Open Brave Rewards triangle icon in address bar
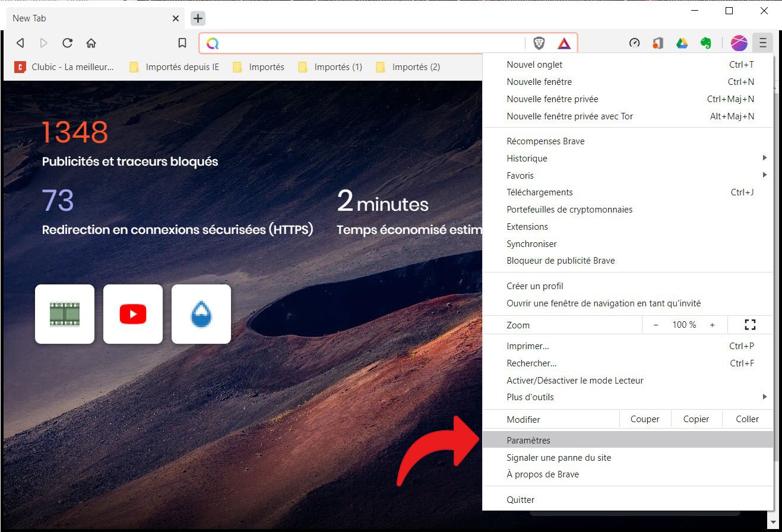Image resolution: width=782 pixels, height=532 pixels. pyautogui.click(x=564, y=43)
